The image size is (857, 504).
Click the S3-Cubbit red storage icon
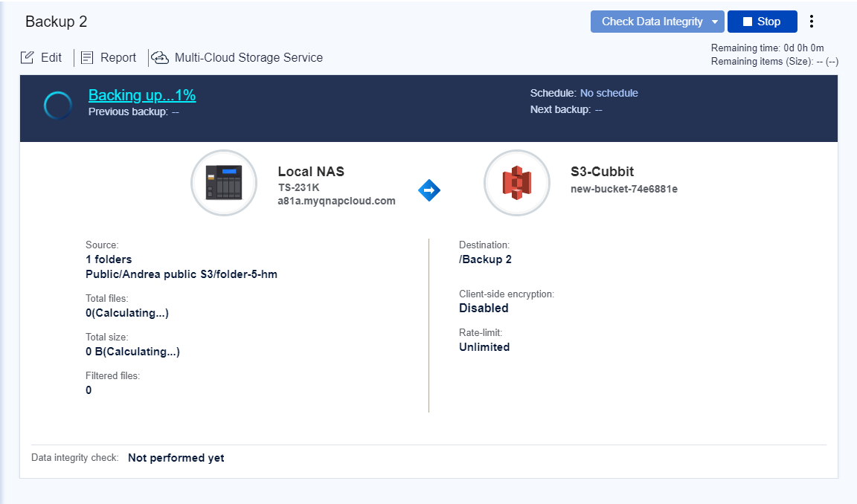[x=517, y=182]
